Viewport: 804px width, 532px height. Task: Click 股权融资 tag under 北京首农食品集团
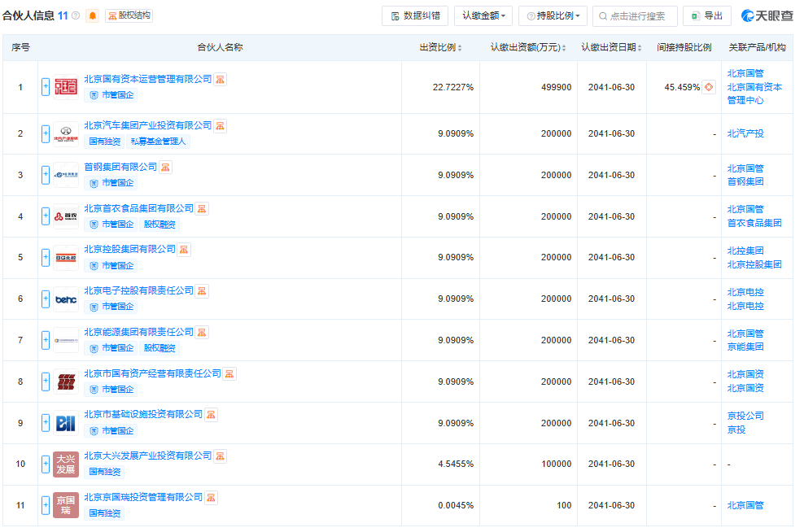159,225
